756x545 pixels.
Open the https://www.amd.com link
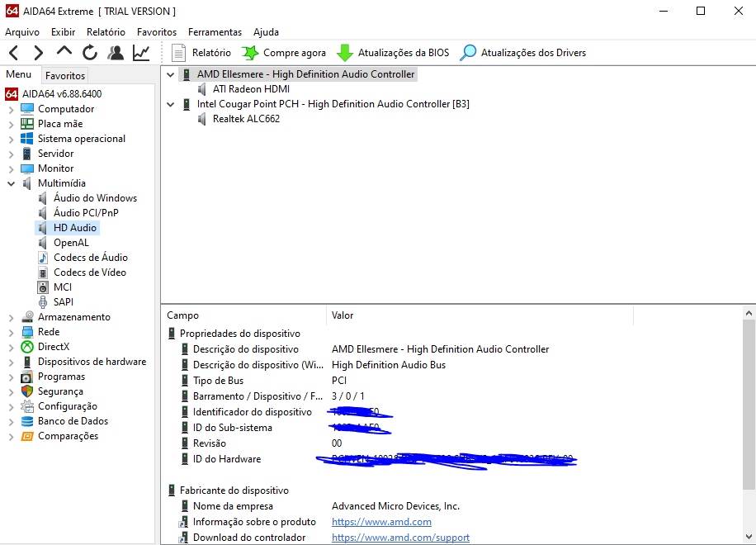(x=381, y=522)
